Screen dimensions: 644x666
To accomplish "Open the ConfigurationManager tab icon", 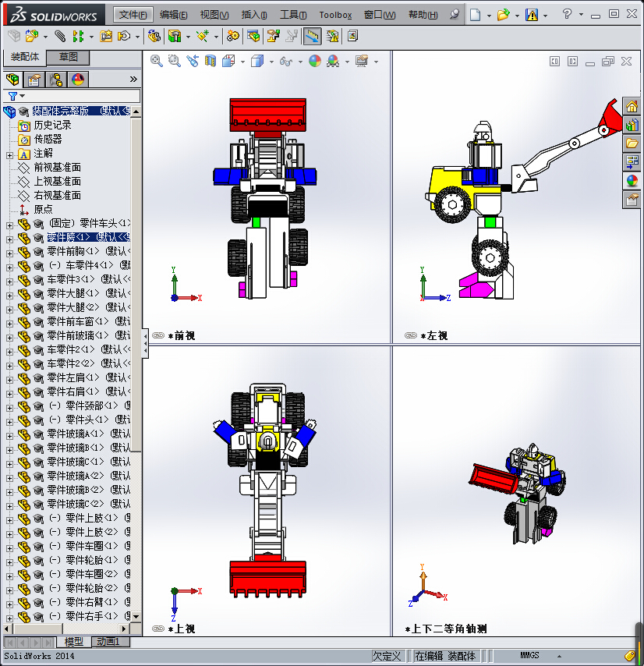I will coord(56,80).
